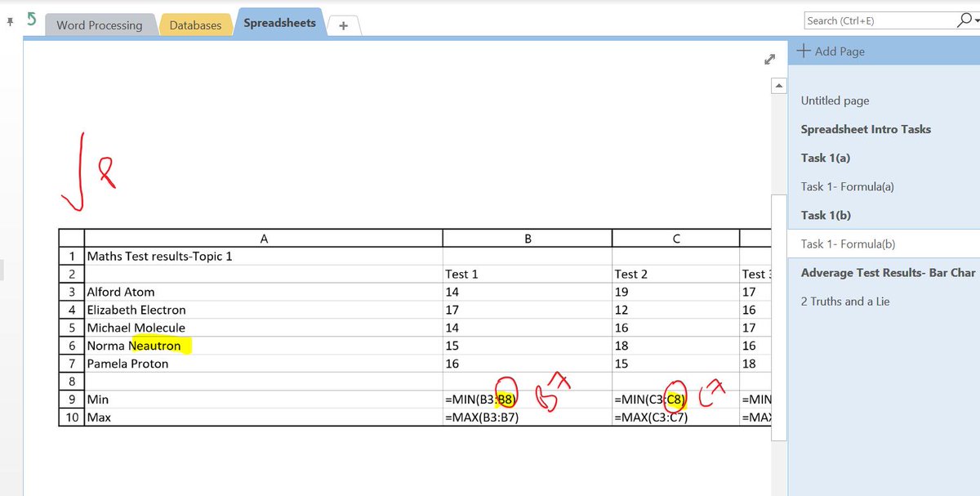This screenshot has height=496, width=980.
Task: Click the search magnifier icon
Action: pos(966,20)
